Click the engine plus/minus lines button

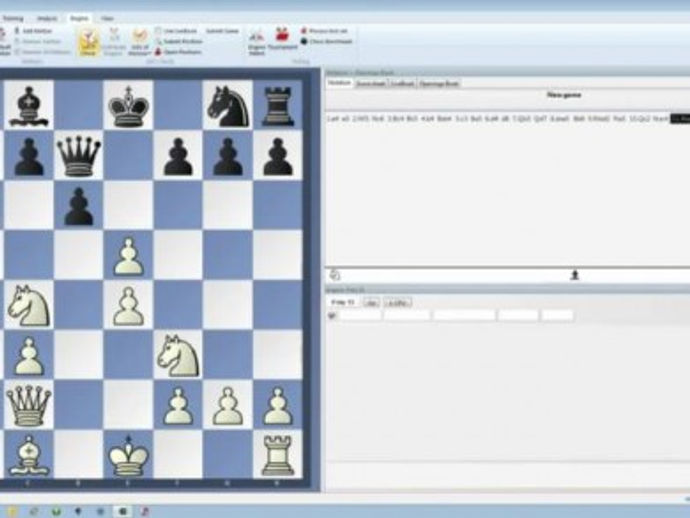[397, 303]
